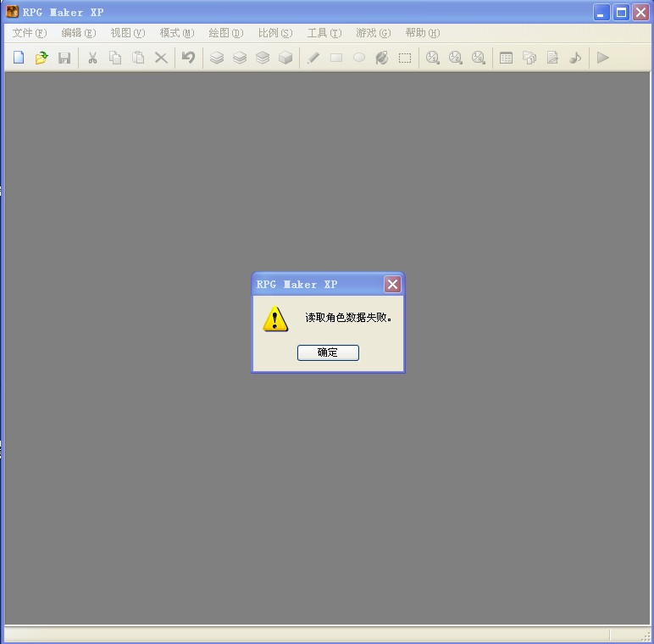Minimize the RPG Maker XP main window
This screenshot has width=654, height=644.
click(x=601, y=13)
